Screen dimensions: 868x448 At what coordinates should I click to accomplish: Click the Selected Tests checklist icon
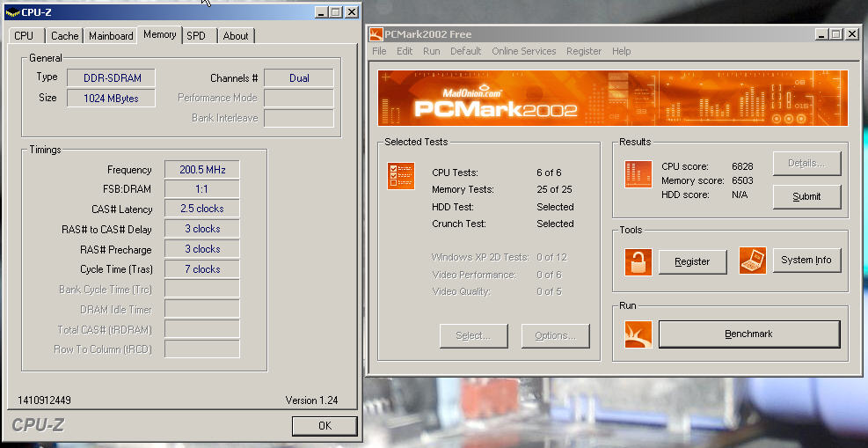click(401, 176)
